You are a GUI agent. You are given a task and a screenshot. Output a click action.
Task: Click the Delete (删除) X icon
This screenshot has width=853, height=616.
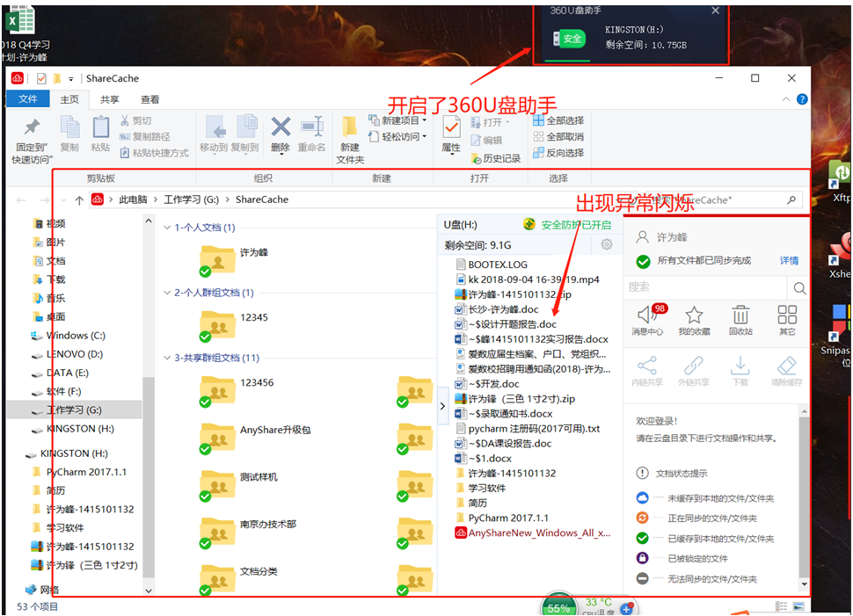(281, 127)
